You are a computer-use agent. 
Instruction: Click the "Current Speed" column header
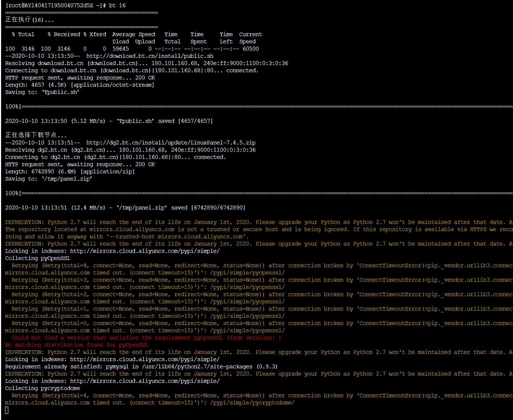coord(250,35)
